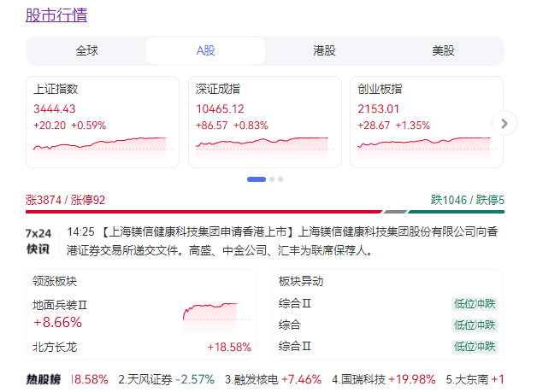
Task: Go to the second carousel page dot
Action: coord(271,179)
